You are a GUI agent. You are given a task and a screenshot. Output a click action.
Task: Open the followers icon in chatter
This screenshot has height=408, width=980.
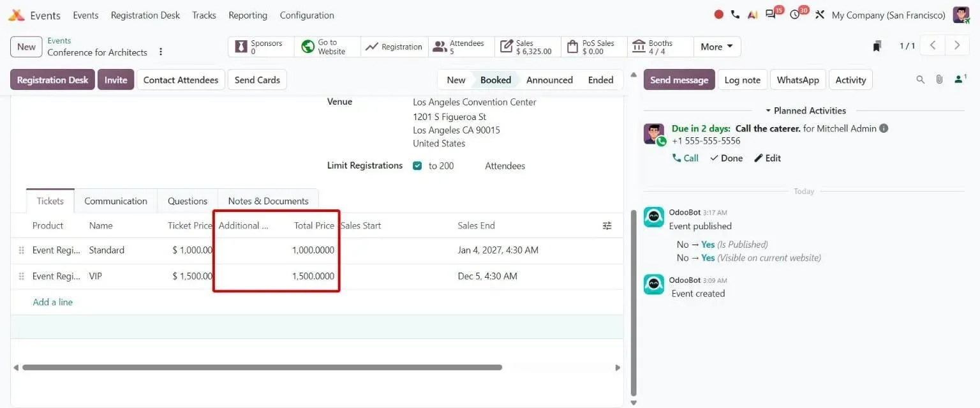pos(960,79)
